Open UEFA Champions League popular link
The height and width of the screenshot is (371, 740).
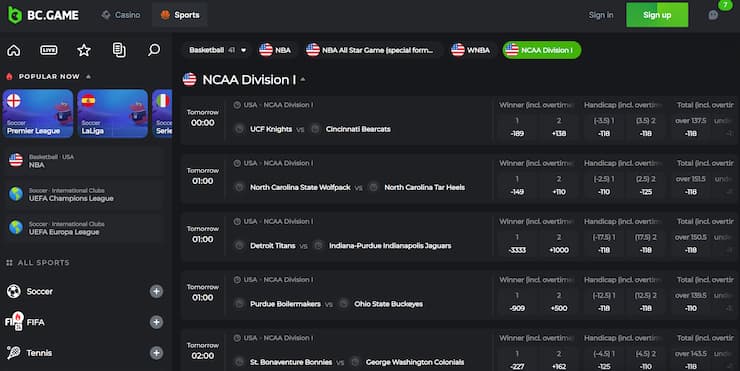click(84, 194)
